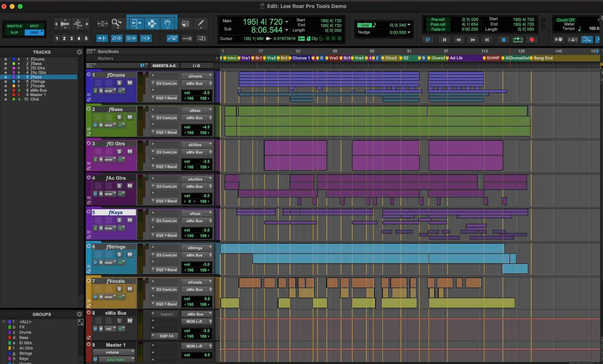
Task: Toggle the Pre-roll button
Action: tap(438, 19)
